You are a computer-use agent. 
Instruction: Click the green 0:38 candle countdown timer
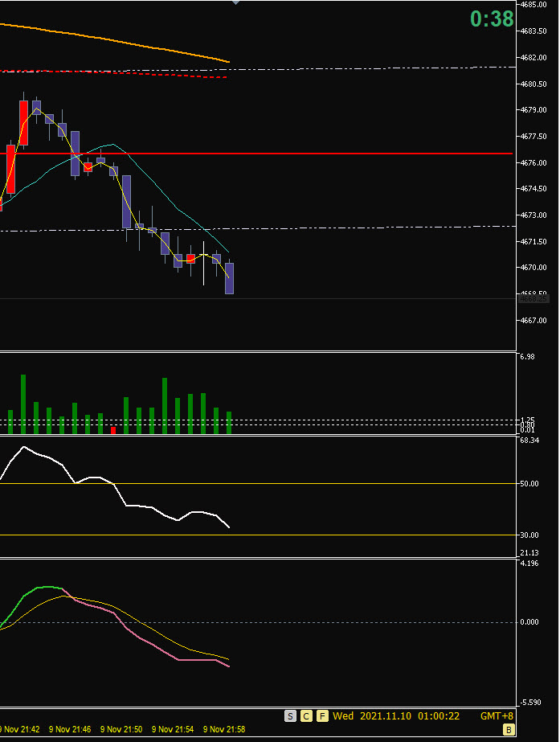492,19
